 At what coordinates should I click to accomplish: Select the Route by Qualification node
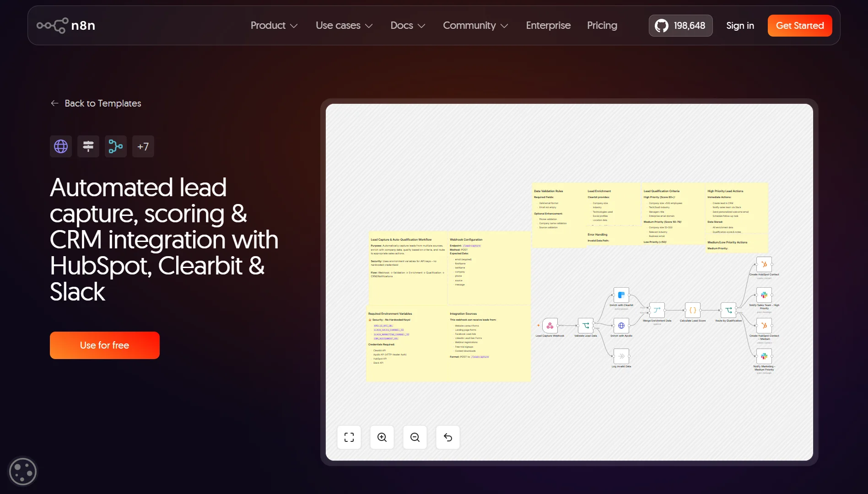[728, 310]
